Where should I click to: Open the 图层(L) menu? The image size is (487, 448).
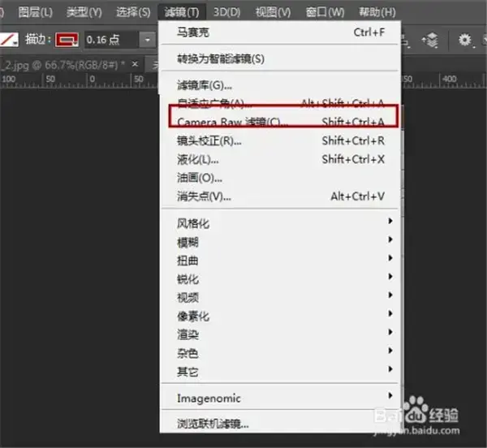[x=35, y=12]
